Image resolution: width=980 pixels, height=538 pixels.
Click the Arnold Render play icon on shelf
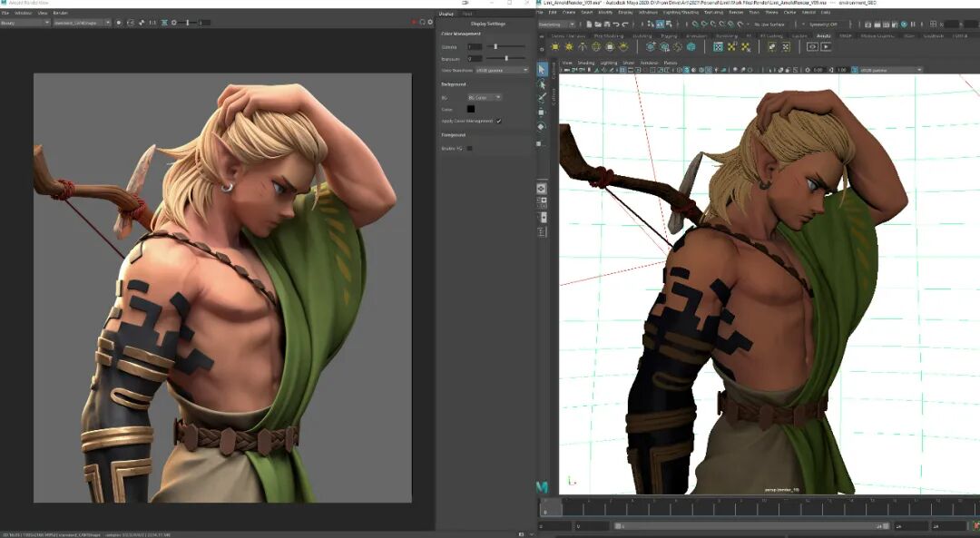pyautogui.click(x=826, y=47)
